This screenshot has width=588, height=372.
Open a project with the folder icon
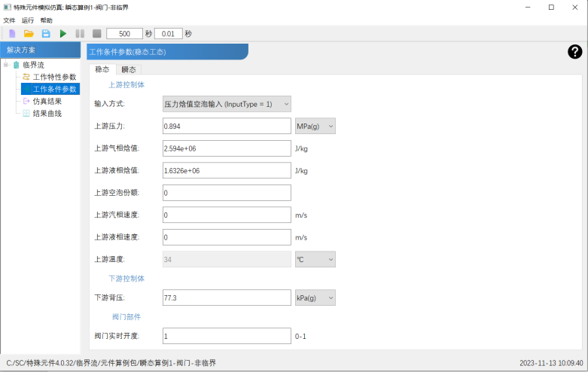29,34
